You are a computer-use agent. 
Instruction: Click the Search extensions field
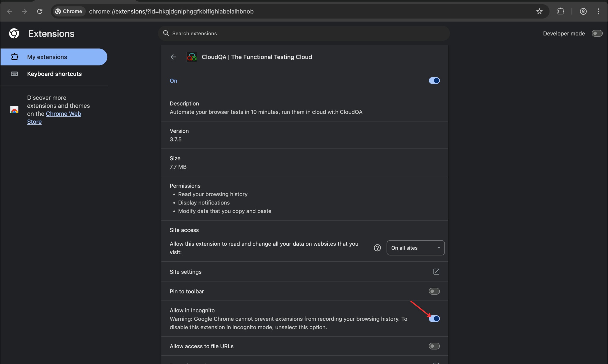coord(303,33)
